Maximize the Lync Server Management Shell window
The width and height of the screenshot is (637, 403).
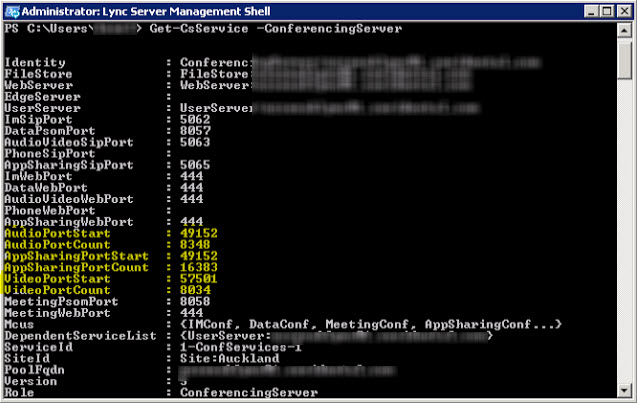[599, 10]
